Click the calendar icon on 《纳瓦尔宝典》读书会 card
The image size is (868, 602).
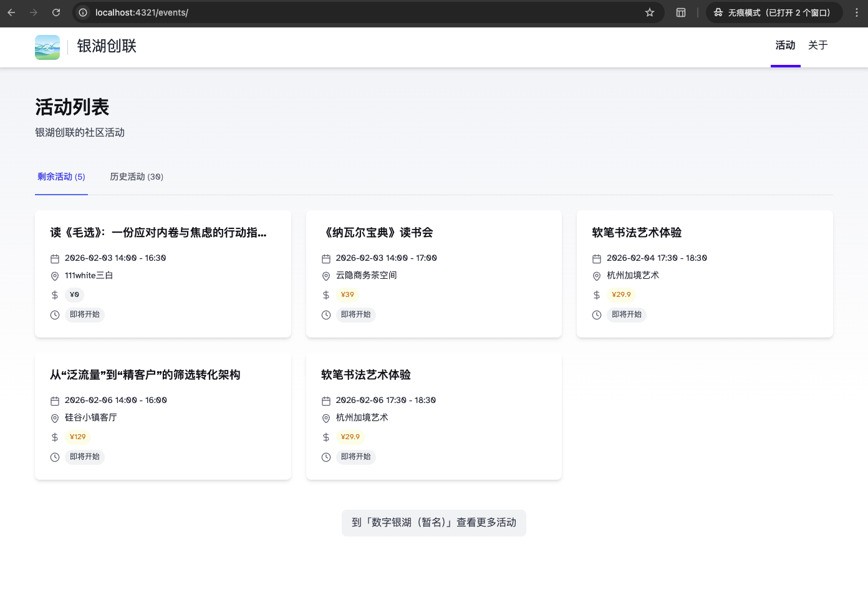coord(326,259)
